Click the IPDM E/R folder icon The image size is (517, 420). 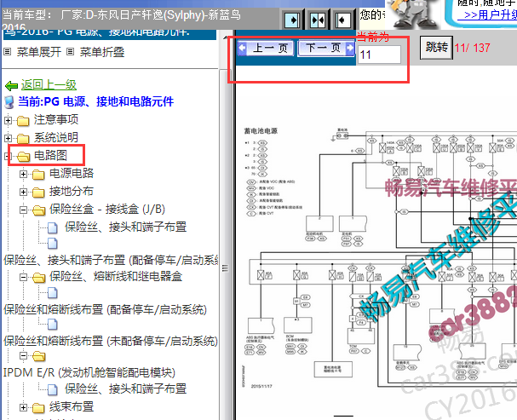[39, 356]
